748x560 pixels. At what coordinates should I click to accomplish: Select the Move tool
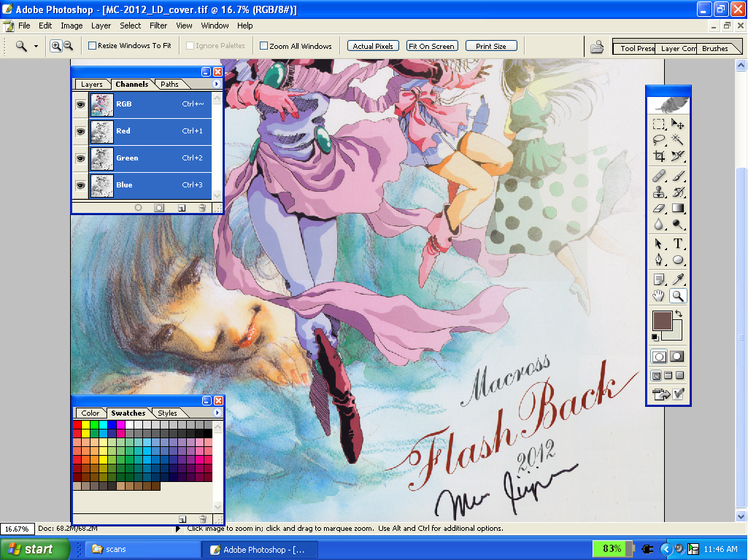coord(677,125)
